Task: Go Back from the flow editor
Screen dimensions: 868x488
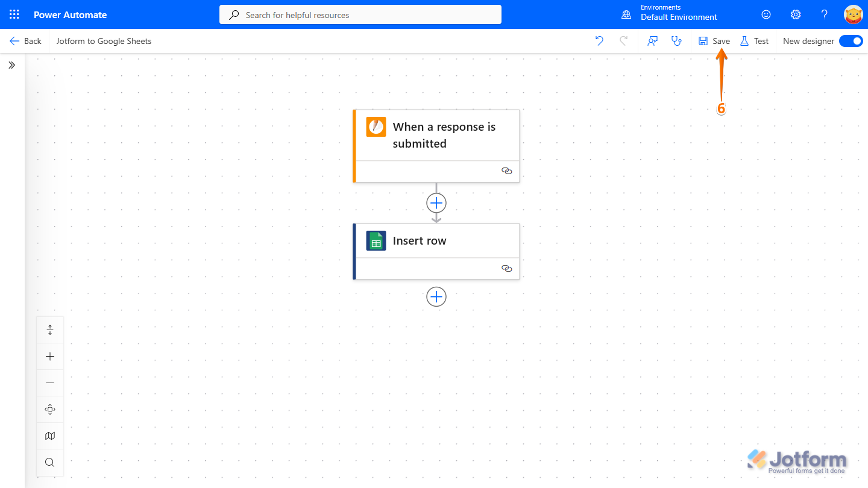Action: tap(25, 40)
